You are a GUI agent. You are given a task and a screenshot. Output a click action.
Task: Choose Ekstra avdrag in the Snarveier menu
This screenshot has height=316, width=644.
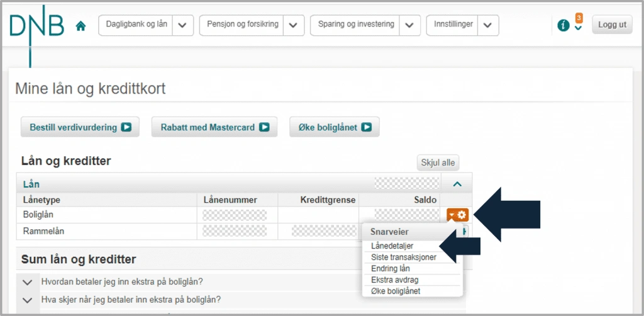click(x=394, y=280)
